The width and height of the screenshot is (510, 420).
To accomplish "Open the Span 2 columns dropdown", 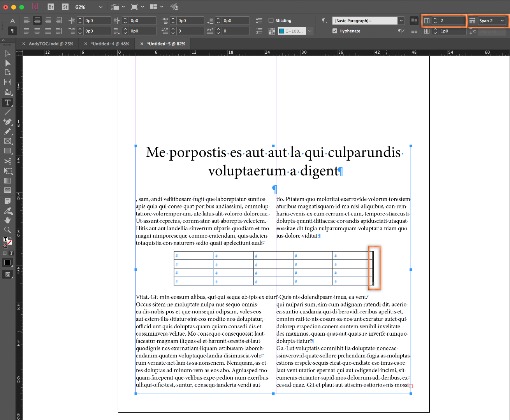I will pyautogui.click(x=492, y=21).
